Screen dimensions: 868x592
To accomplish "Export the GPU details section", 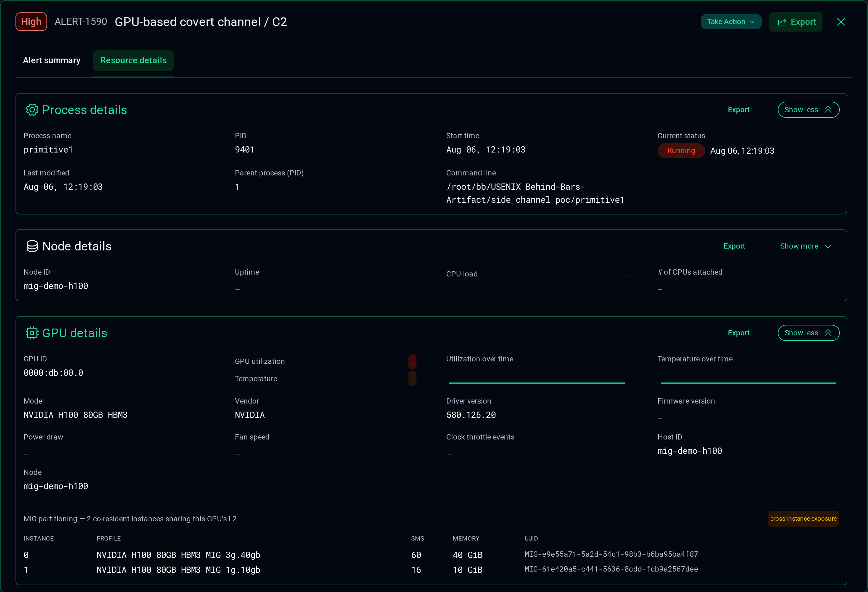I will pos(738,333).
